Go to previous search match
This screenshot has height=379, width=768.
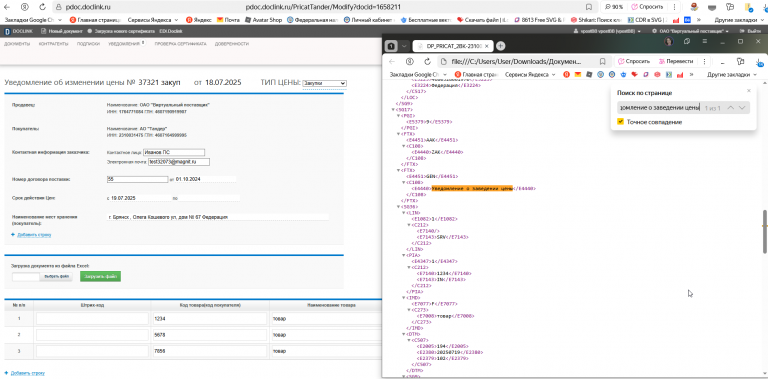tap(730, 108)
